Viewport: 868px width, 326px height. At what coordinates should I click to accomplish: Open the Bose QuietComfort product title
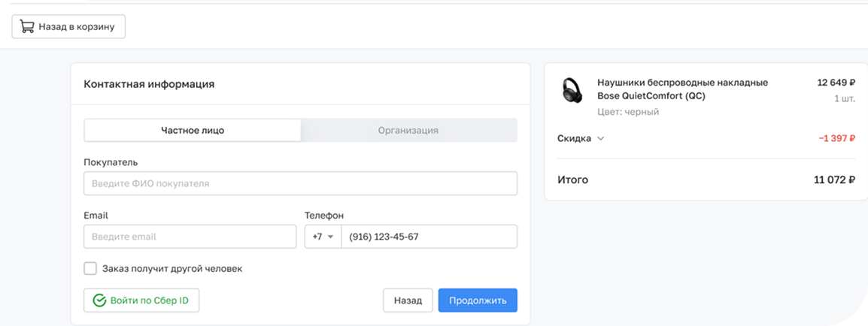[x=682, y=89]
